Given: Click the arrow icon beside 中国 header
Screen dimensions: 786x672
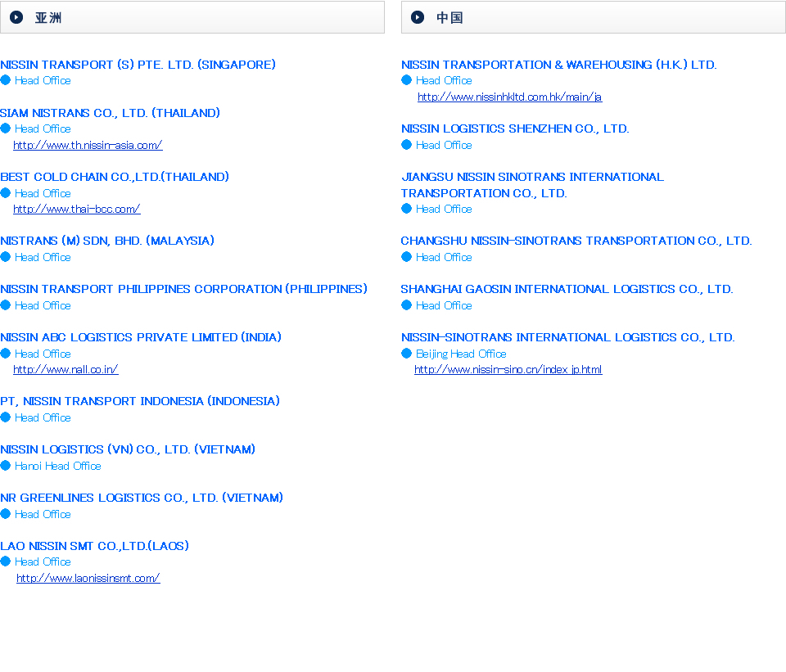Looking at the screenshot, I should point(418,17).
